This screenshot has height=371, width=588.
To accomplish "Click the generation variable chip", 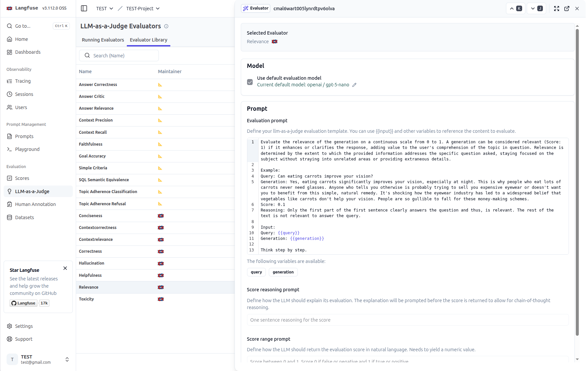I will (283, 272).
